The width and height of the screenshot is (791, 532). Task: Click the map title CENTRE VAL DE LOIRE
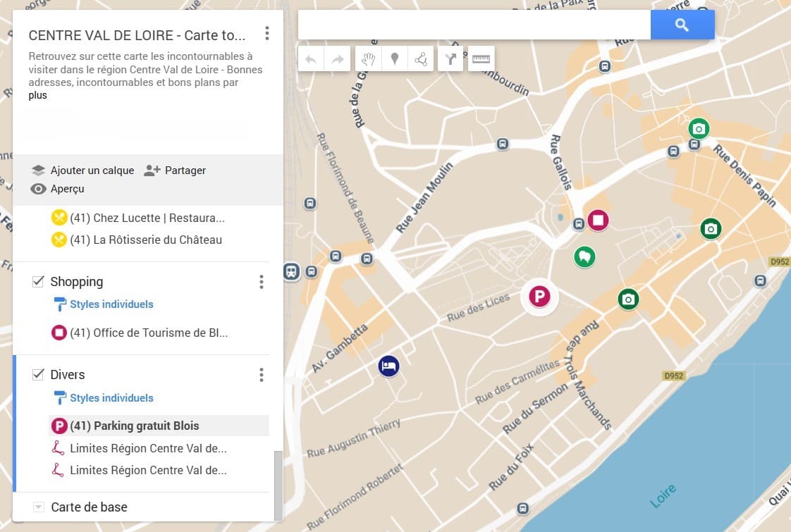pyautogui.click(x=137, y=35)
